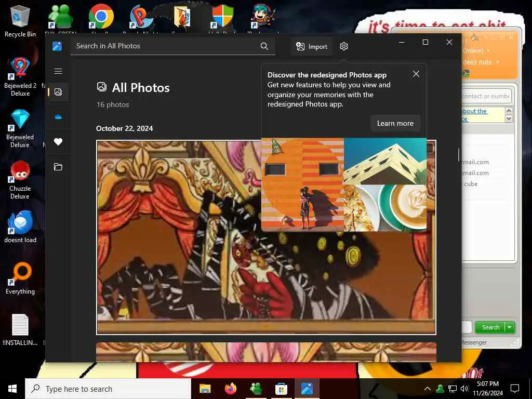Click the Photos app taskbar icon
This screenshot has width=532, height=399.
(x=307, y=389)
